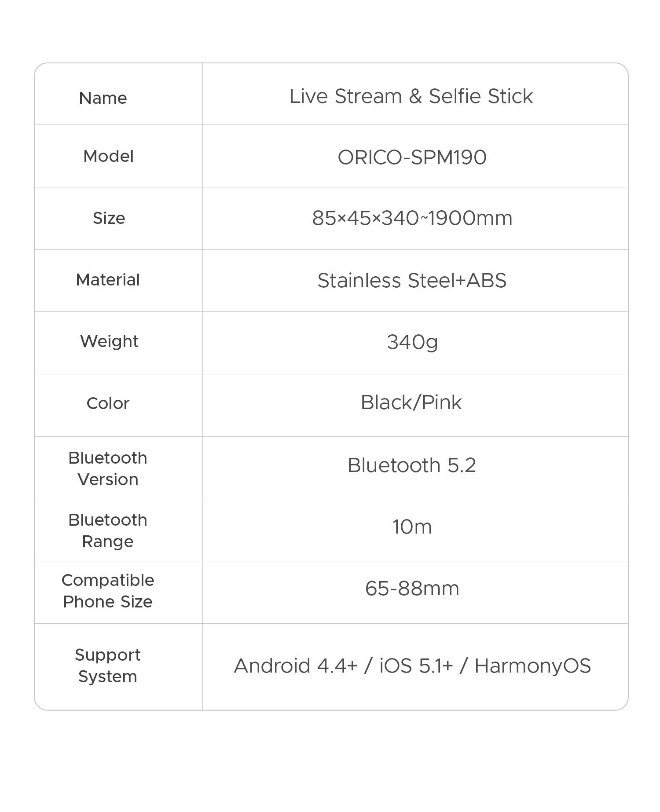
Task: Click the Material label cell
Action: pos(108,280)
